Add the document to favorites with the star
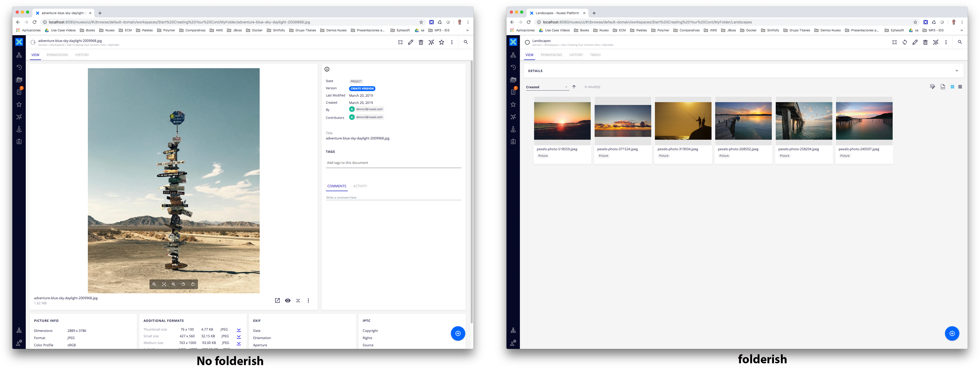The height and width of the screenshot is (371, 980). click(x=441, y=42)
